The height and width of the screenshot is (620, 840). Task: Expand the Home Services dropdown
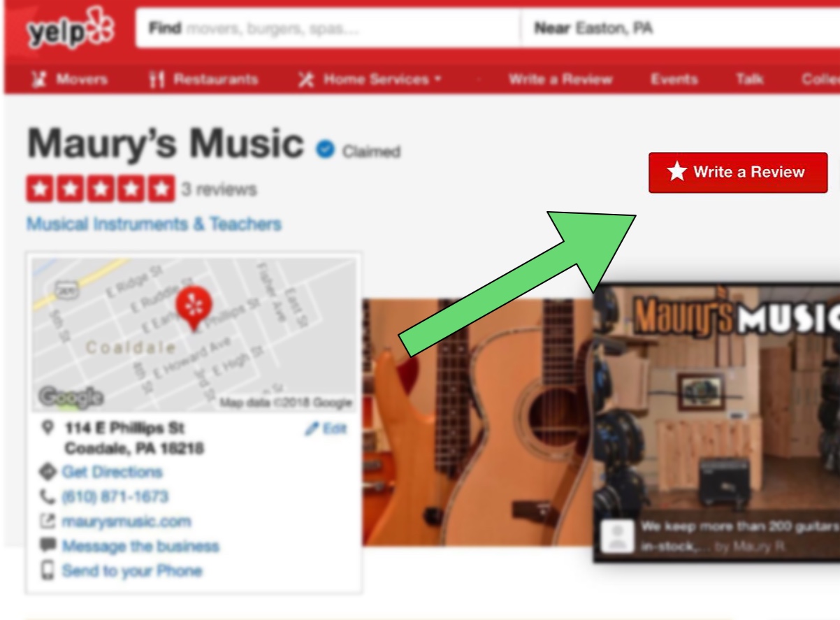pos(370,80)
